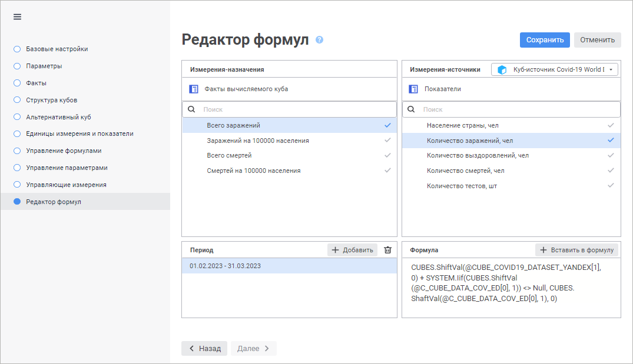The width and height of the screenshot is (633, 364).
Task: Click the Отменить button
Action: pos(597,40)
